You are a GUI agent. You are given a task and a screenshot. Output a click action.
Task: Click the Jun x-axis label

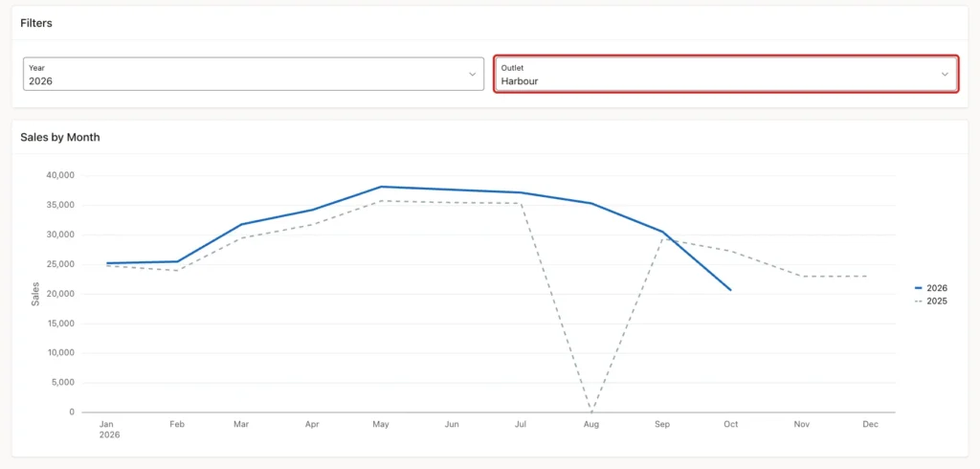(452, 424)
